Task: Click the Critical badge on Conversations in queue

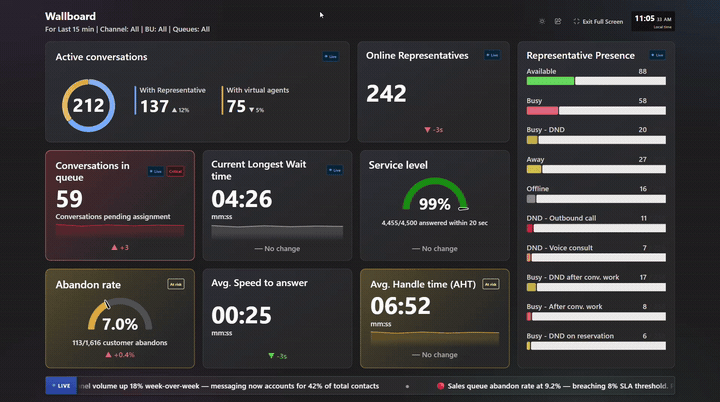Action: click(175, 171)
